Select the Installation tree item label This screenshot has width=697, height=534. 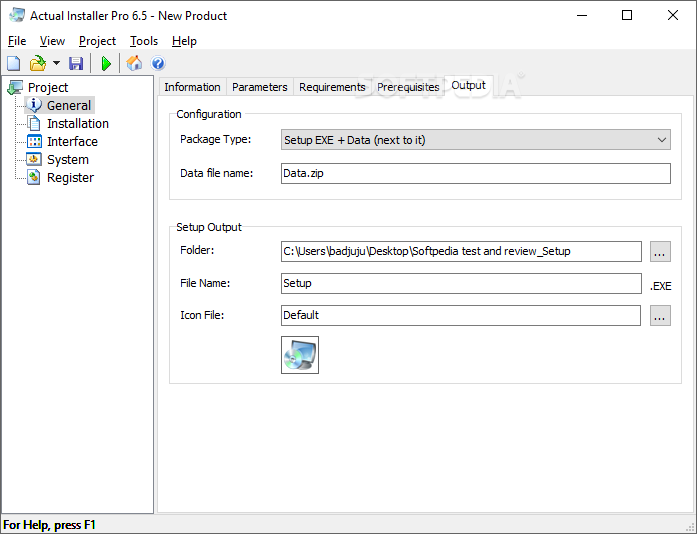(x=78, y=123)
